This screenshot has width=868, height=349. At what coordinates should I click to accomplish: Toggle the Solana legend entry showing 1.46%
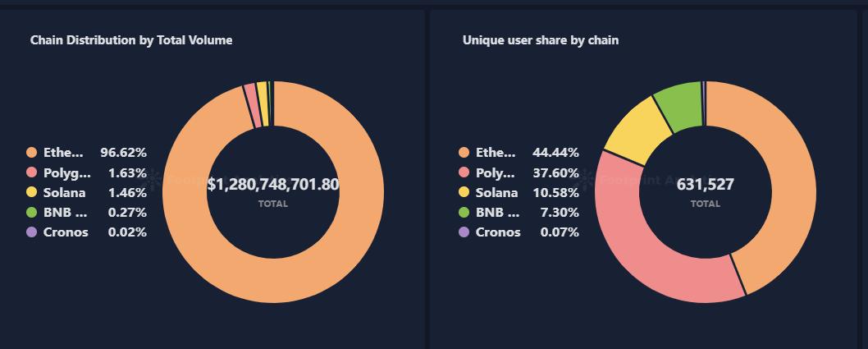click(x=86, y=192)
